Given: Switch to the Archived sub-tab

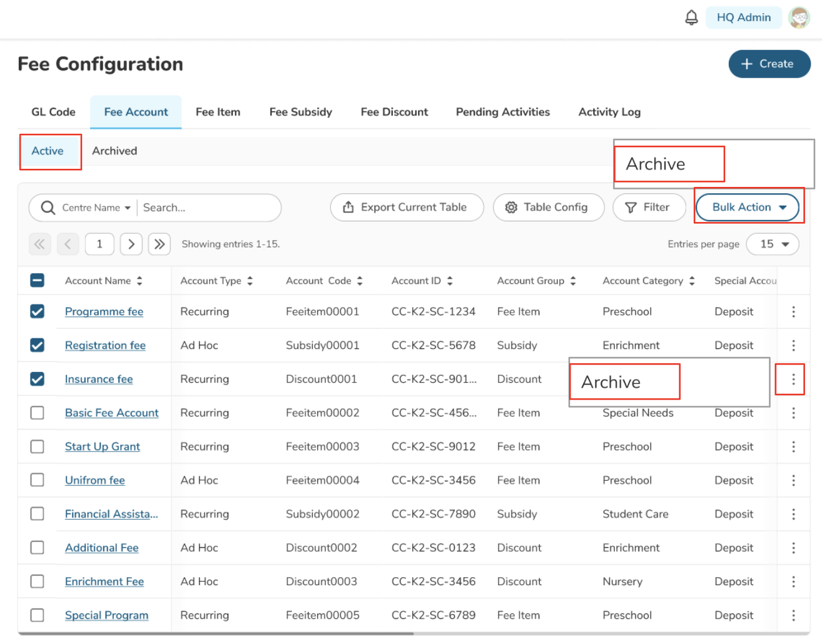Looking at the screenshot, I should point(114,151).
